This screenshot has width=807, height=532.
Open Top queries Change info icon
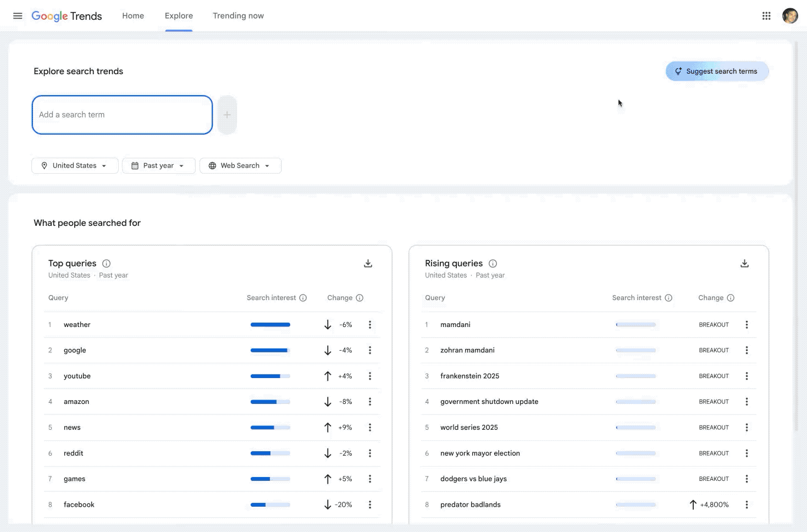(360, 298)
